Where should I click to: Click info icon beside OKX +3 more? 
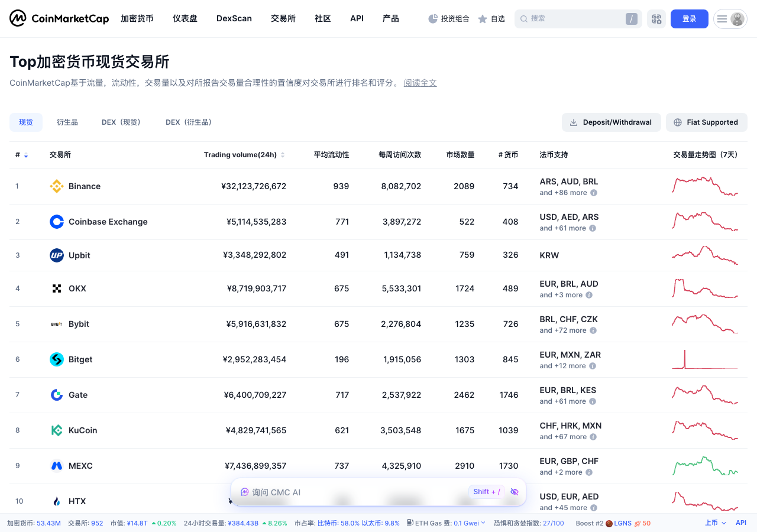tap(589, 295)
